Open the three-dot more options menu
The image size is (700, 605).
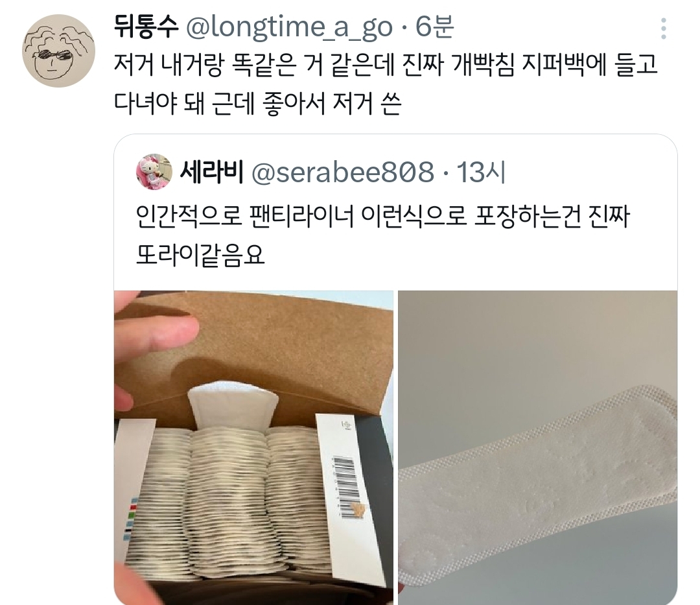coord(664,29)
